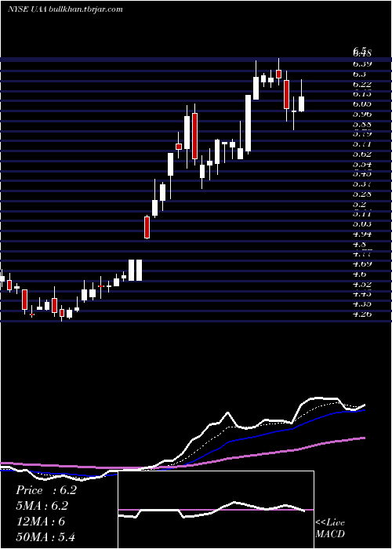Select the 4.94 price axis label

(x=362, y=234)
